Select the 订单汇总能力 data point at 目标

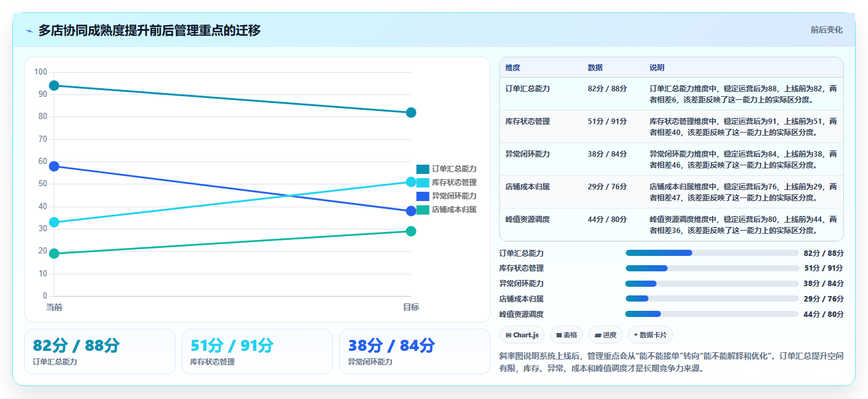[411, 112]
